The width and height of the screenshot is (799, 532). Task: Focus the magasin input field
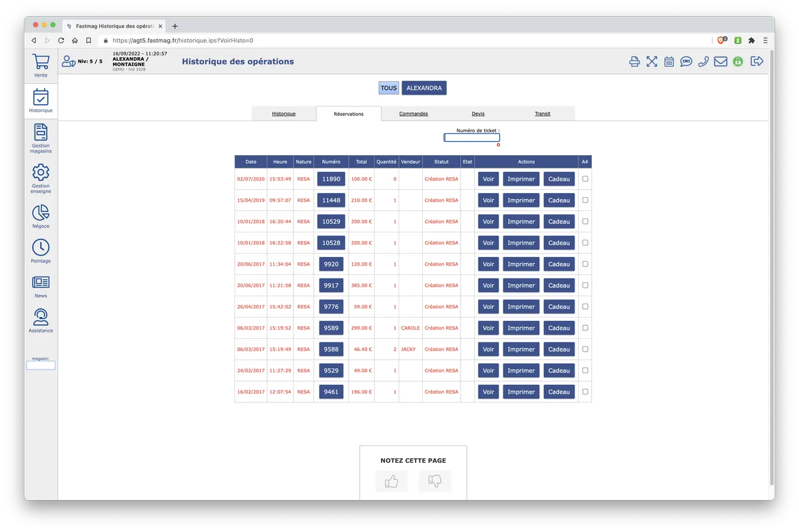41,366
